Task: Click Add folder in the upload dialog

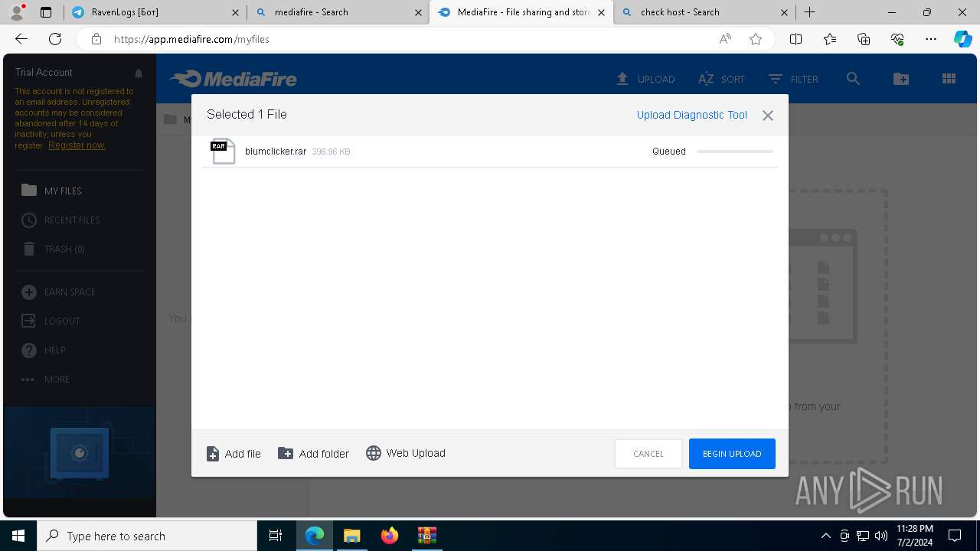Action: [313, 454]
